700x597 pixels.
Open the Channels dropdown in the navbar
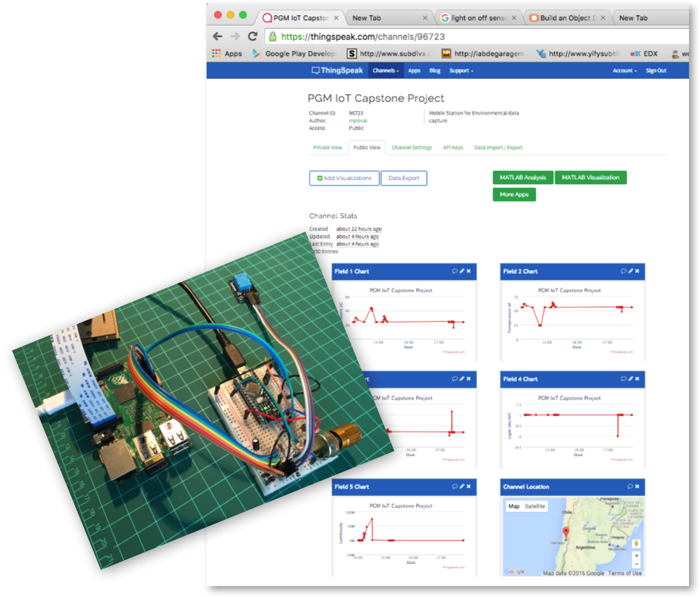pos(386,70)
